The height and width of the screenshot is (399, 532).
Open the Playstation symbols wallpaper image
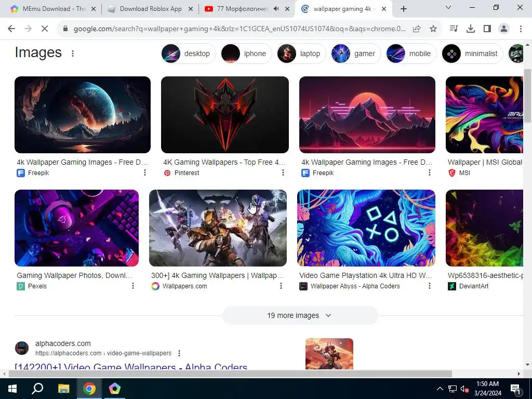click(x=366, y=228)
